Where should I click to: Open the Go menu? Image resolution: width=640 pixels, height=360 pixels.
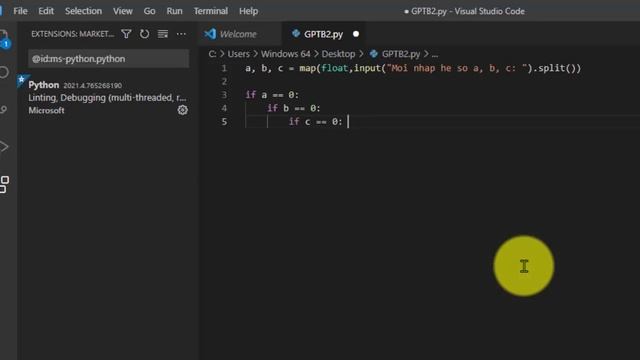149,11
